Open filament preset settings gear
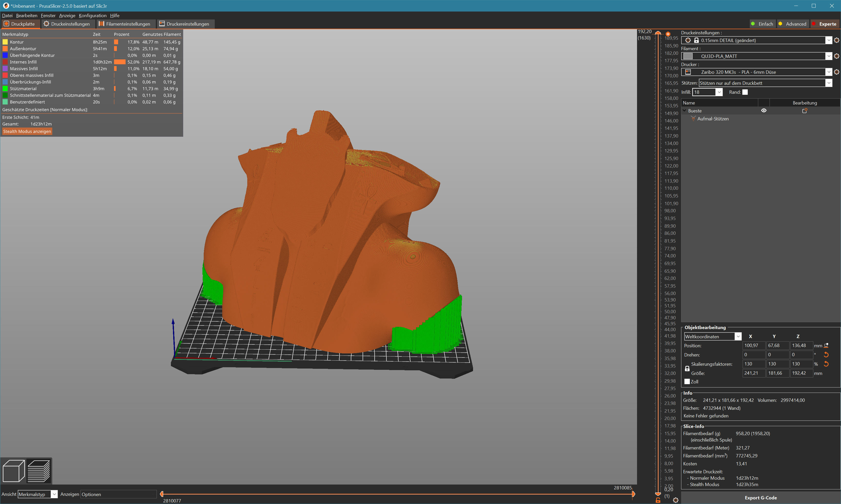This screenshot has width=841, height=504. pyautogui.click(x=837, y=56)
